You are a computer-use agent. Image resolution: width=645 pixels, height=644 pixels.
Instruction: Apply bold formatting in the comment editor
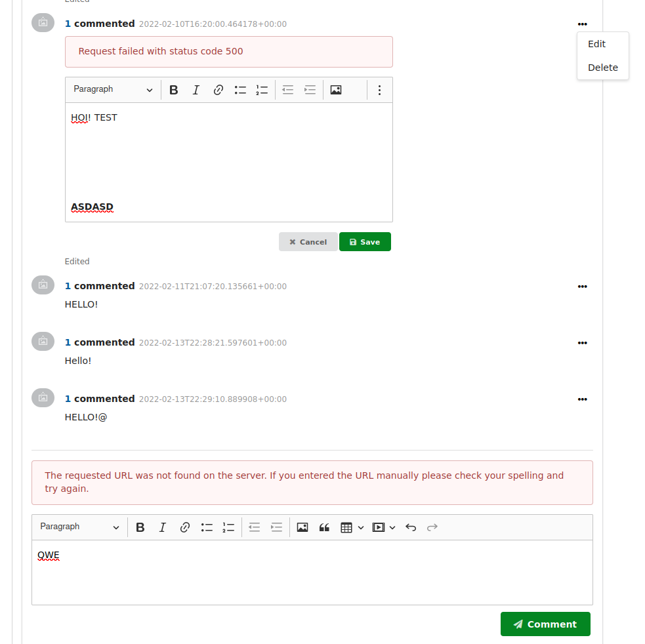click(x=140, y=527)
